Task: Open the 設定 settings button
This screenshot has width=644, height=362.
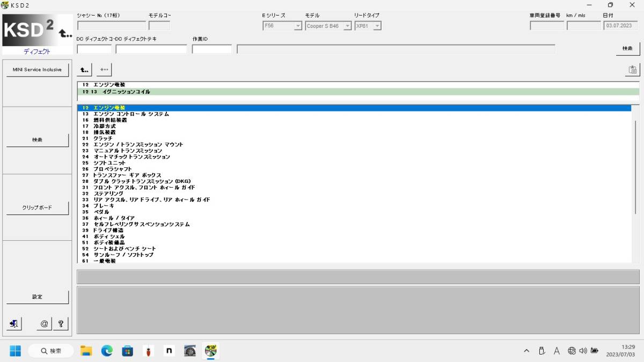Action: tap(38, 297)
